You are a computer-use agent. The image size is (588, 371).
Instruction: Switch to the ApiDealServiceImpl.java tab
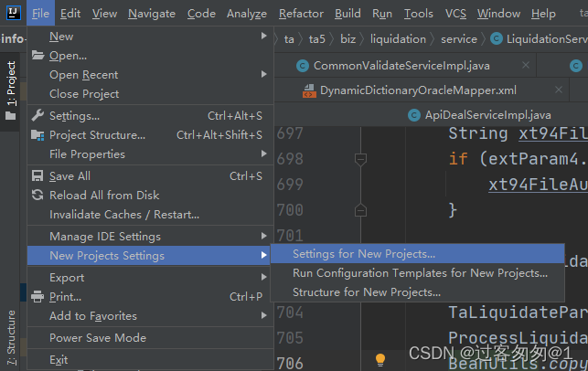[x=488, y=115]
